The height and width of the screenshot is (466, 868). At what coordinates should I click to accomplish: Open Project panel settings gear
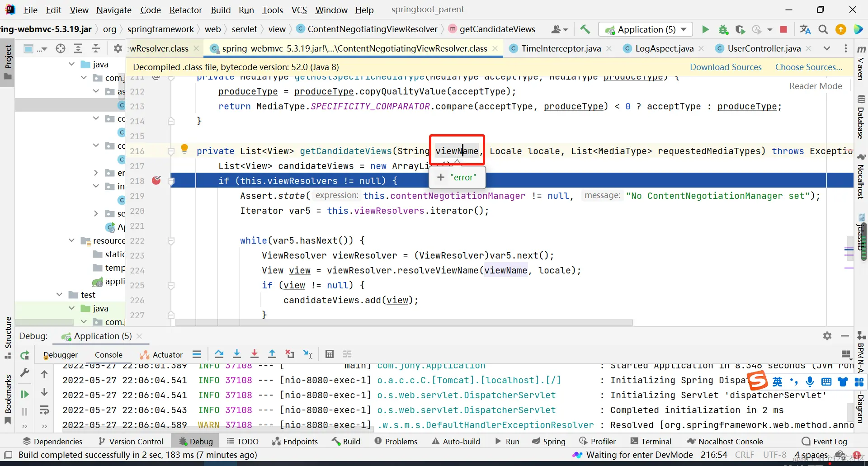[x=118, y=48]
